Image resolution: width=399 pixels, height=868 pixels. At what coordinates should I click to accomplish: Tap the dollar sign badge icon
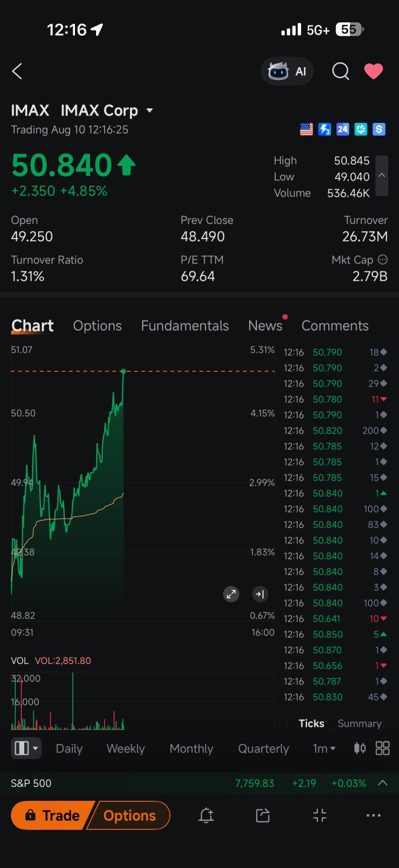click(379, 129)
